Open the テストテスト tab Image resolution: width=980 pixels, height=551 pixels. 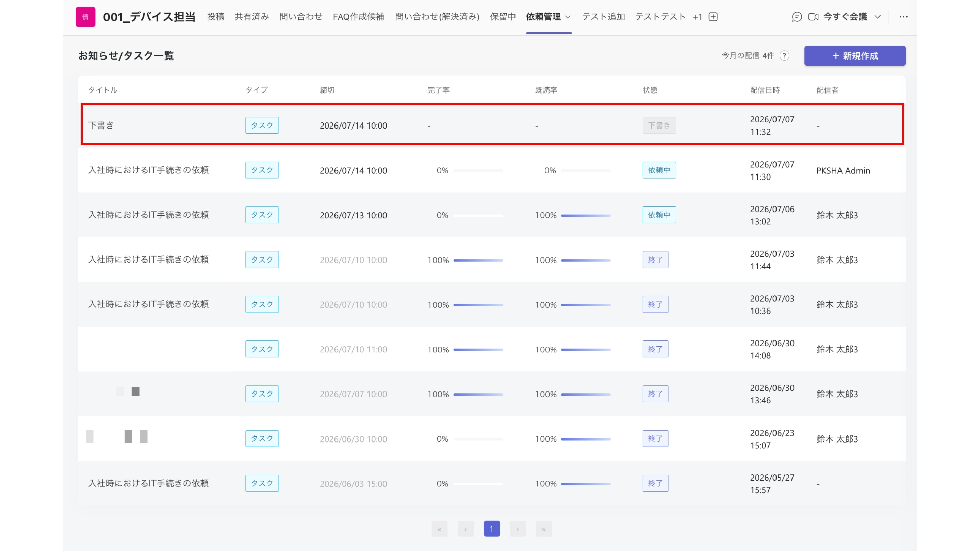(660, 17)
